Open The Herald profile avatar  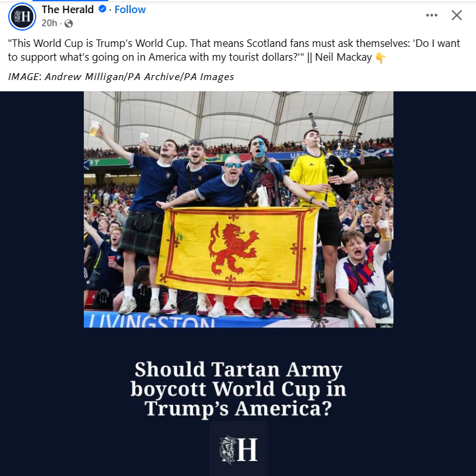tap(22, 16)
